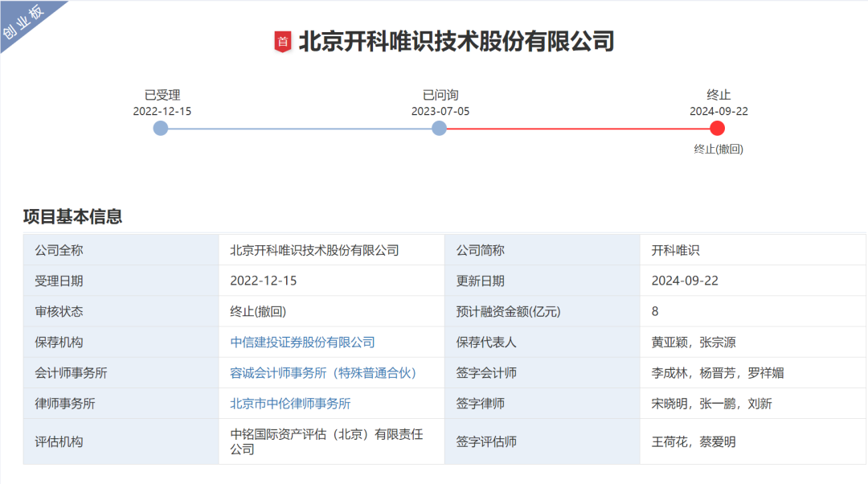The image size is (868, 484).
Task: Click the 北京开科唯识技术股份有限公司 page title
Action: click(456, 42)
